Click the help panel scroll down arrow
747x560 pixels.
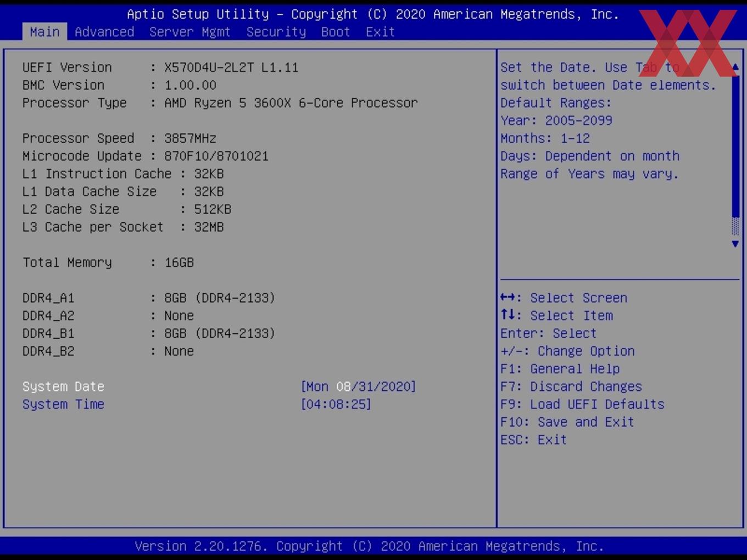(735, 244)
